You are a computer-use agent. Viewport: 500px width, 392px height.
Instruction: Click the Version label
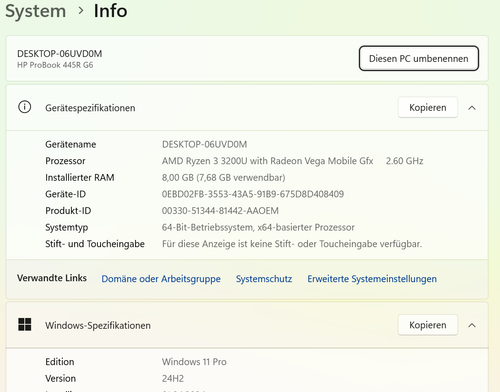click(60, 378)
